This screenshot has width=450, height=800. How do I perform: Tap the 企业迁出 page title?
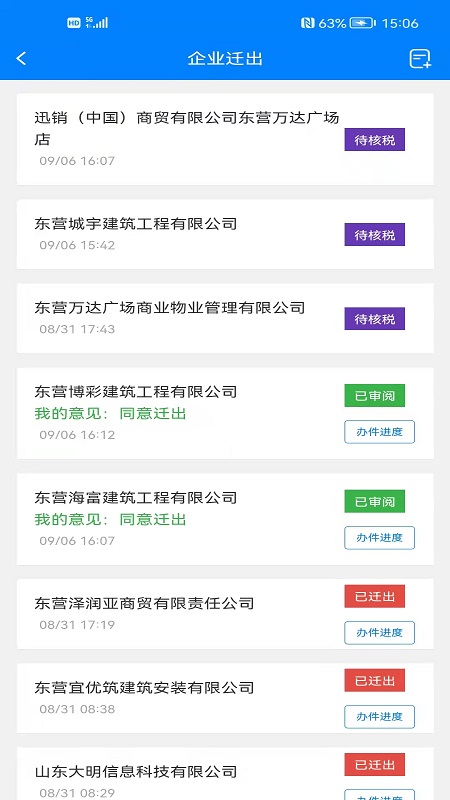[x=225, y=59]
